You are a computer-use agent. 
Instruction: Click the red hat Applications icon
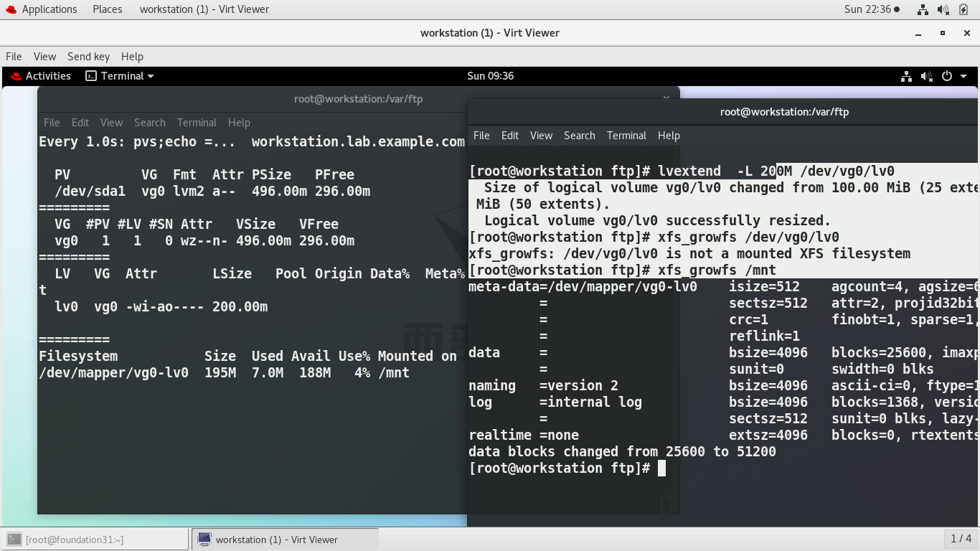[x=11, y=9]
